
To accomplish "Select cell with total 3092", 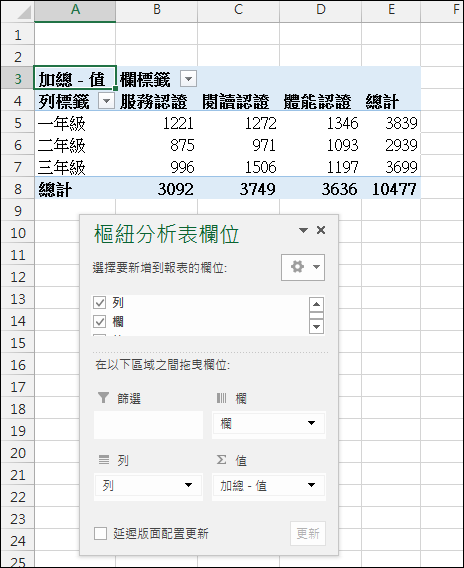I will tap(156, 188).
